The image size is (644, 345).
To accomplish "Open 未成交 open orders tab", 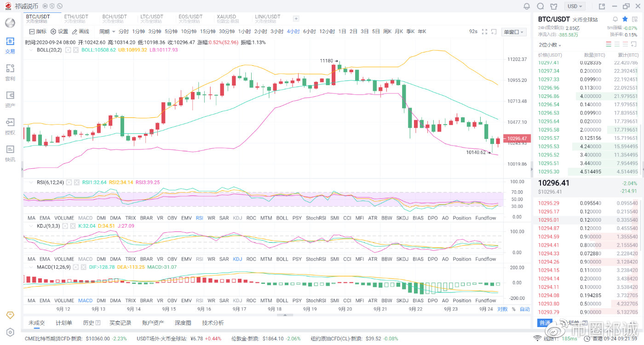I will coord(36,323).
